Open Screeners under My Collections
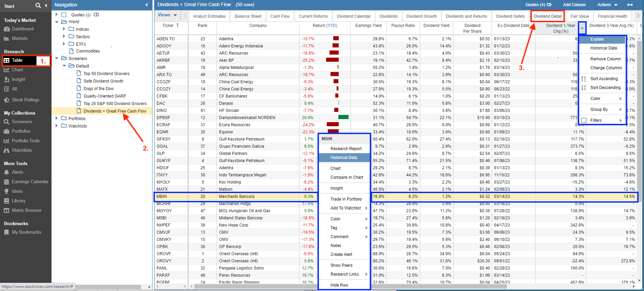The image size is (644, 291). pos(22,122)
